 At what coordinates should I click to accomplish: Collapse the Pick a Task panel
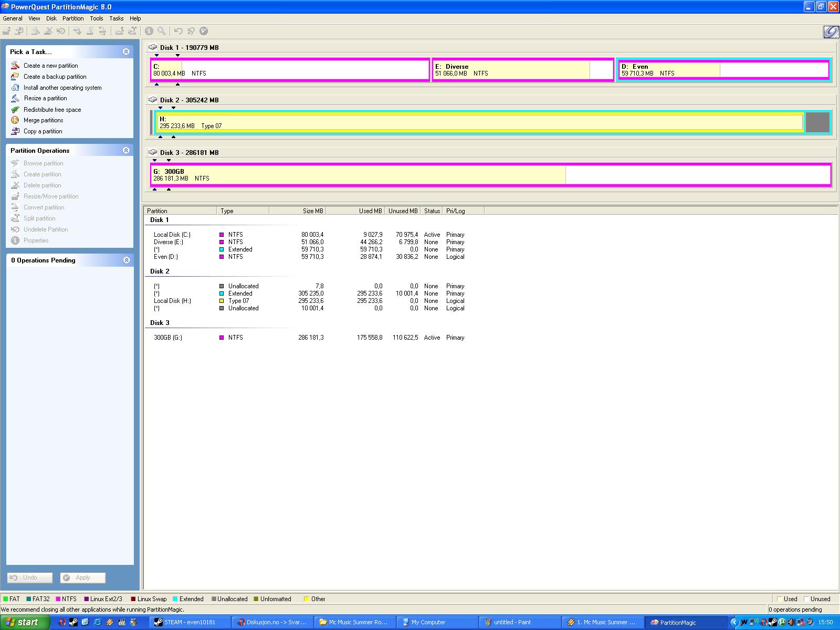[x=126, y=51]
